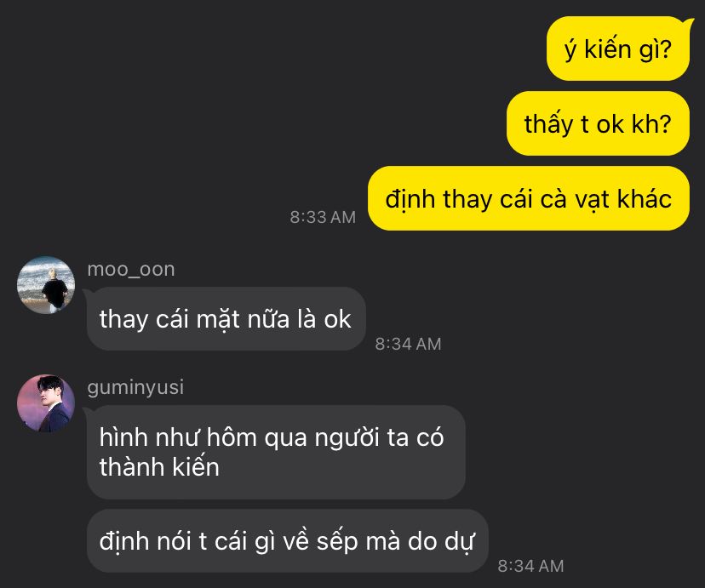Select the 'thấy t ok kh?' message bubble

point(598,123)
